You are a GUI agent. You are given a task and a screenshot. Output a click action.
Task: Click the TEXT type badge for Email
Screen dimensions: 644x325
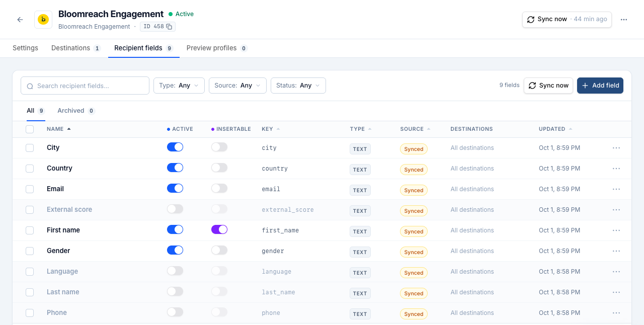coord(360,190)
